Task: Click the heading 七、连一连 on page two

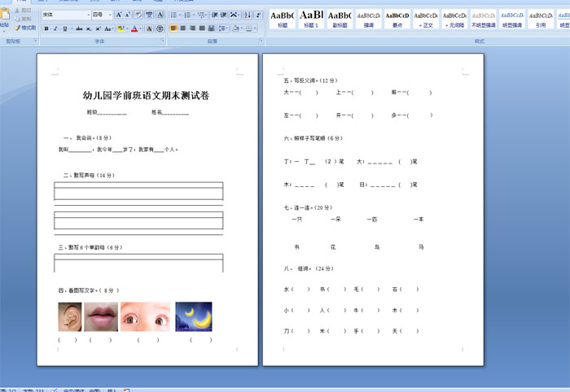Action: [309, 207]
